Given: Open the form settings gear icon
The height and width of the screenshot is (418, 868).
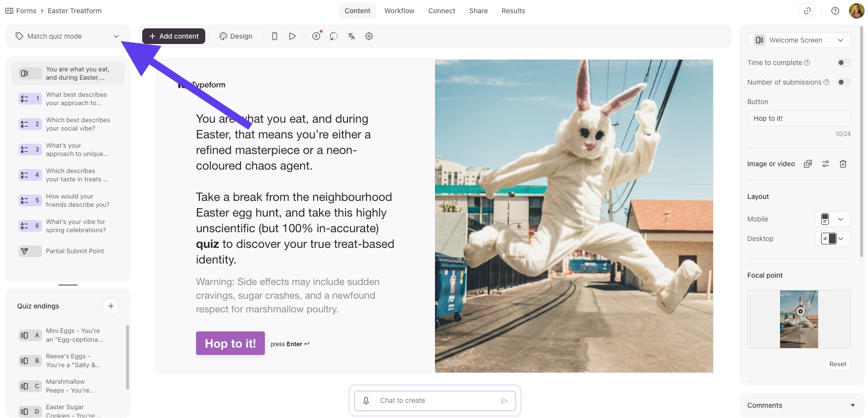Looking at the screenshot, I should tap(369, 36).
